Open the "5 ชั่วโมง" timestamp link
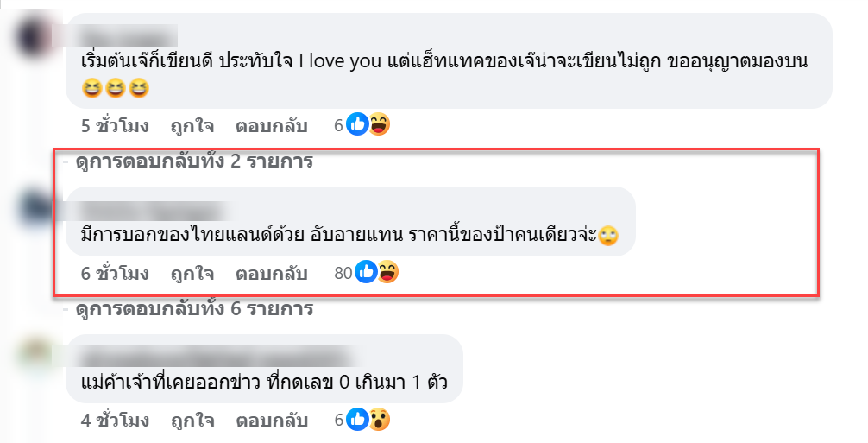Screen dimensions: 868x443 point(115,126)
